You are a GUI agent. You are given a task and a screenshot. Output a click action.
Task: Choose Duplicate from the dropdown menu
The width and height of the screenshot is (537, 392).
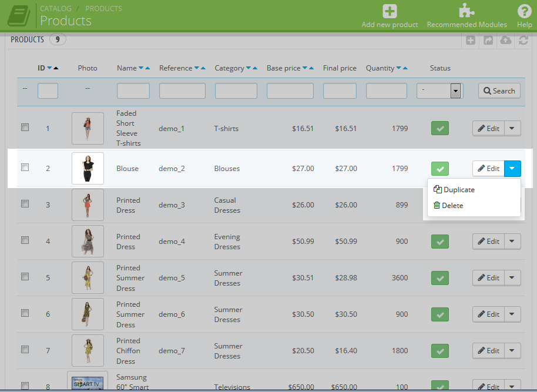(x=458, y=190)
